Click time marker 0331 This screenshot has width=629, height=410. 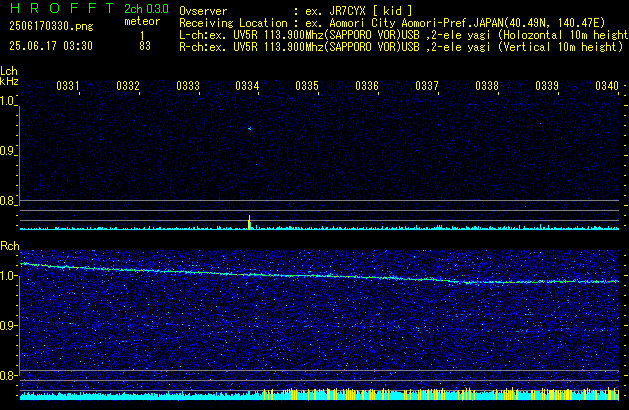point(68,86)
